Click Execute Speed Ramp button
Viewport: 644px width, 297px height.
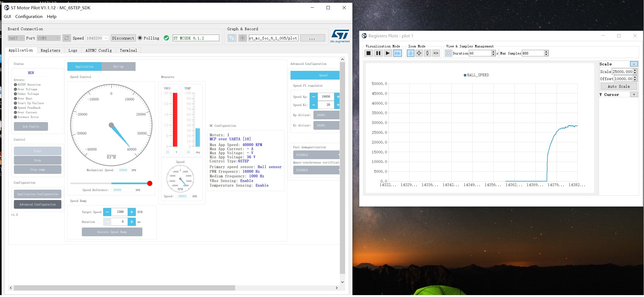tap(112, 232)
